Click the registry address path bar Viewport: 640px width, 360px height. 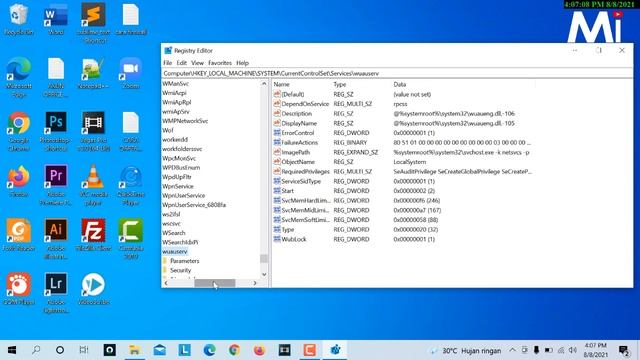(397, 73)
